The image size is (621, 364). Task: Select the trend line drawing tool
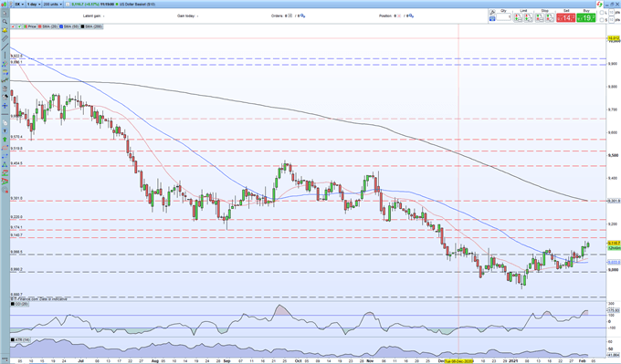tap(5, 47)
